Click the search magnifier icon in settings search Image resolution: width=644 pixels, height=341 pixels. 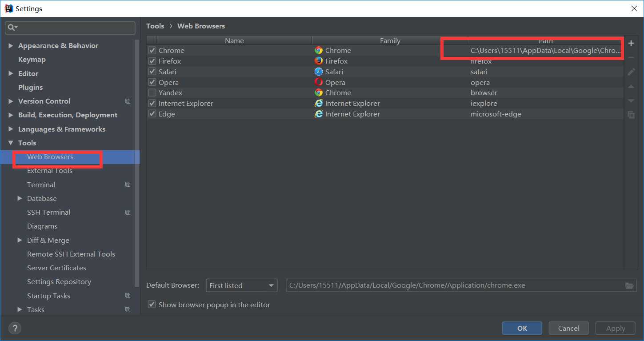[12, 28]
